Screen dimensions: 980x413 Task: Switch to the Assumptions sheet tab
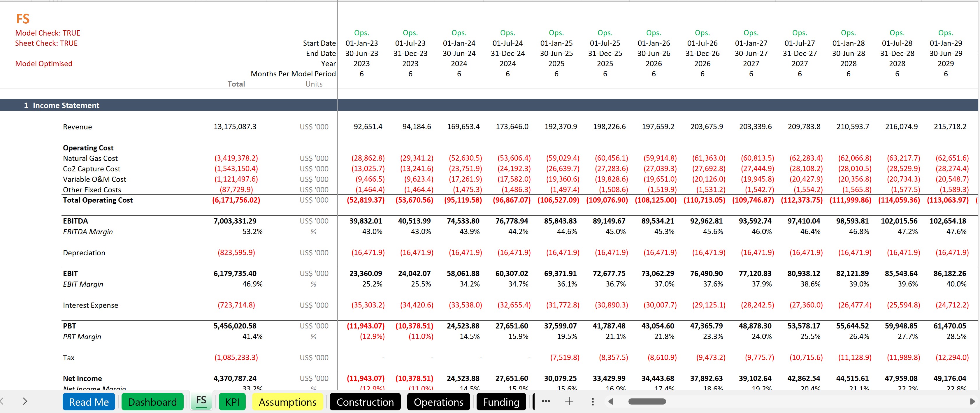[287, 402]
